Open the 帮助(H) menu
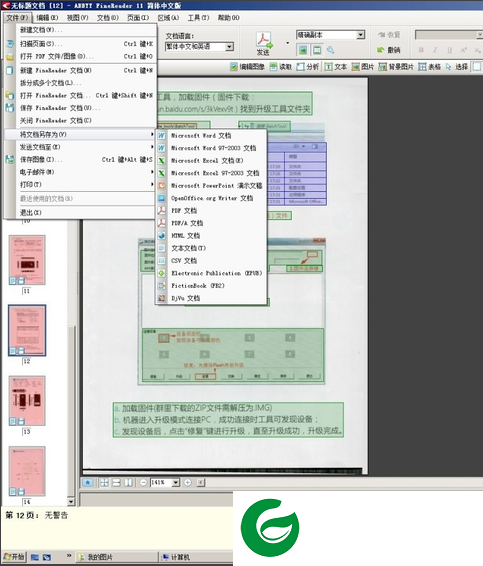 click(228, 17)
